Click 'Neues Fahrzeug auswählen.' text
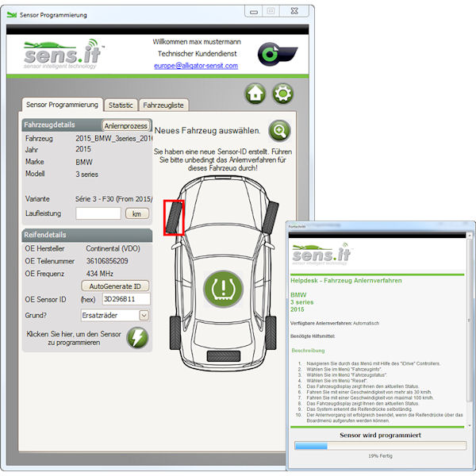The height and width of the screenshot is (476, 476). (207, 131)
